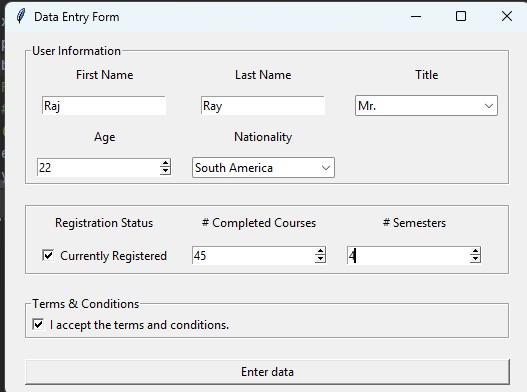
Task: Decrease Semesters with the down arrow
Action: click(x=475, y=259)
